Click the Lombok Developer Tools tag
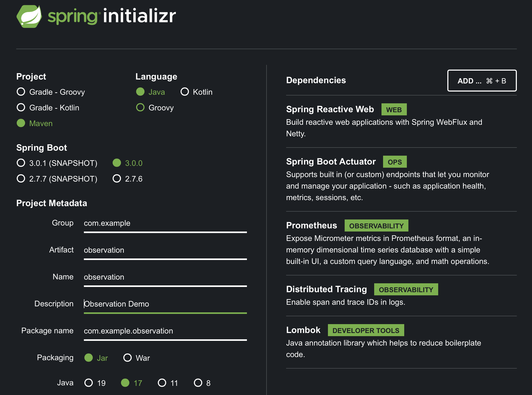532x395 pixels. [x=366, y=330]
